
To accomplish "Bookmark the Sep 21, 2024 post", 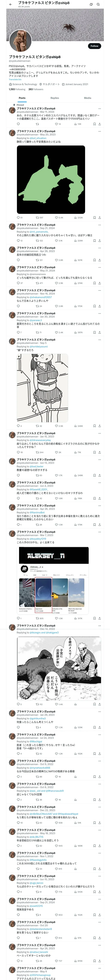I will click(x=95, y=240).
